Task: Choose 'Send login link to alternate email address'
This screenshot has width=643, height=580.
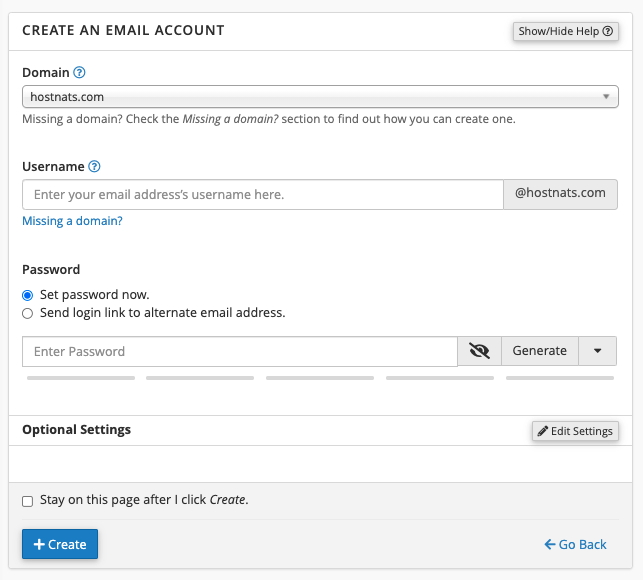Action: [28, 313]
